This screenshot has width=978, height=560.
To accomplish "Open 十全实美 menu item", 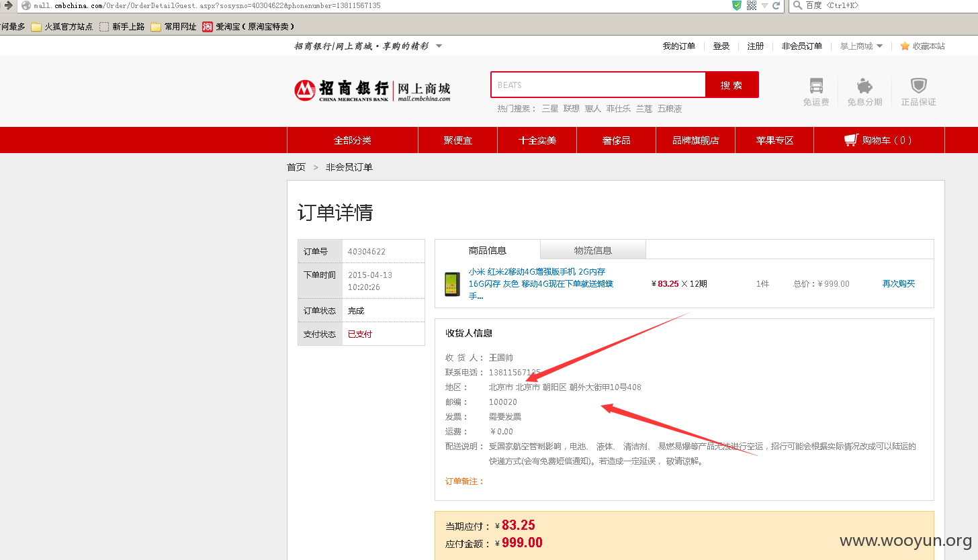I will pos(537,140).
